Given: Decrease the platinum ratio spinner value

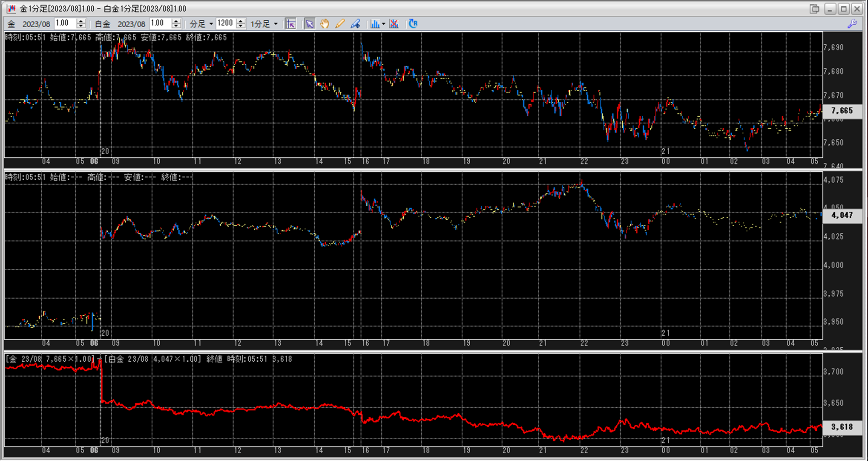Looking at the screenshot, I should tap(176, 26).
